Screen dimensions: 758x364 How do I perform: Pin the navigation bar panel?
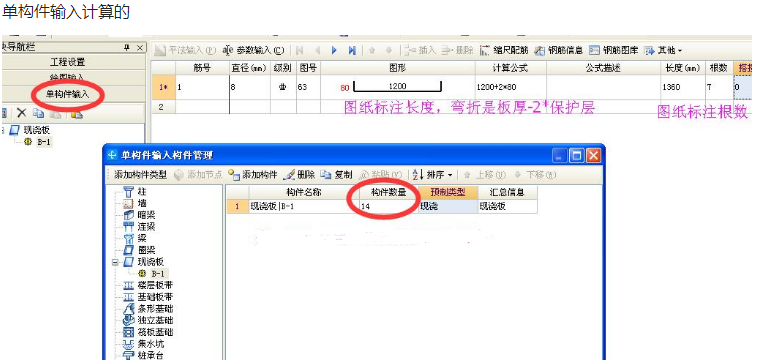[x=127, y=47]
